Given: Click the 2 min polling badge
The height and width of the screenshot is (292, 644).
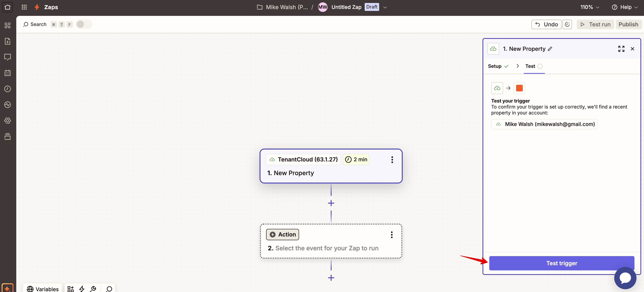Looking at the screenshot, I should pos(356,159).
